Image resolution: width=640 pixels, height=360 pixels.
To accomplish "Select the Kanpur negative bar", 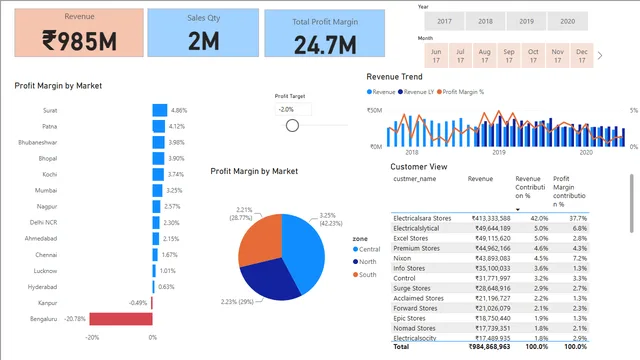I will click(x=152, y=303).
